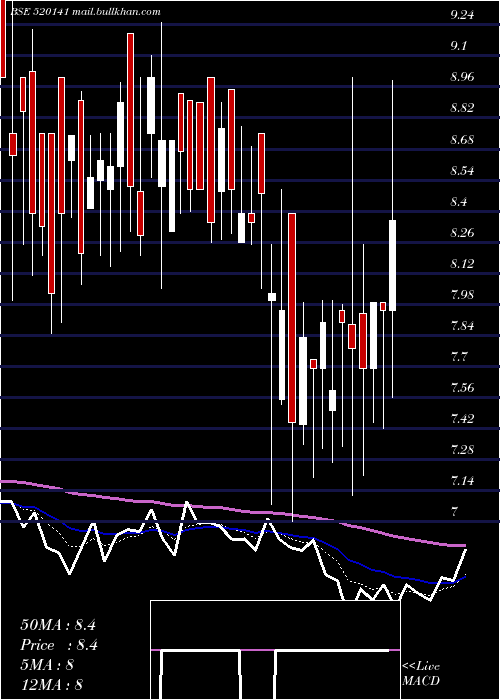Click the 5MA : 8 legend entry
This screenshot has width=500, height=700.
(x=47, y=665)
